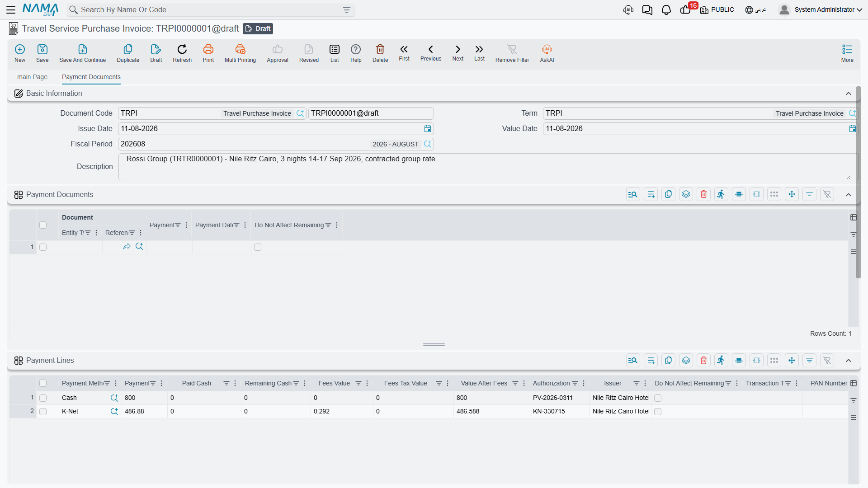The width and height of the screenshot is (868, 488).
Task: Click in Search By Name Or Code
Action: coord(210,10)
